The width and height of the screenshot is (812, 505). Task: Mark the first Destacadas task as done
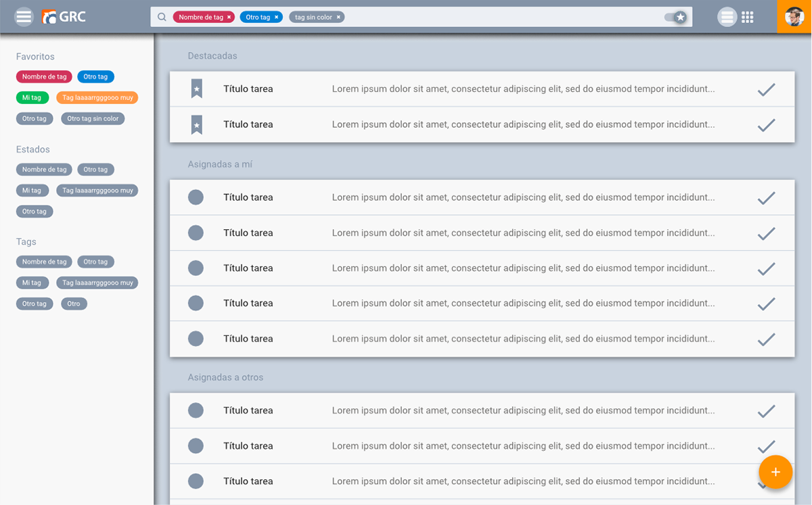(x=766, y=89)
